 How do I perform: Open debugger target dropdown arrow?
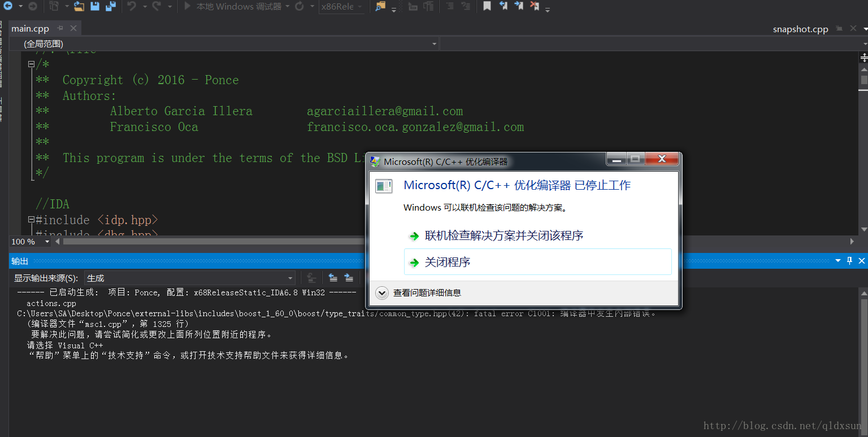(x=288, y=6)
